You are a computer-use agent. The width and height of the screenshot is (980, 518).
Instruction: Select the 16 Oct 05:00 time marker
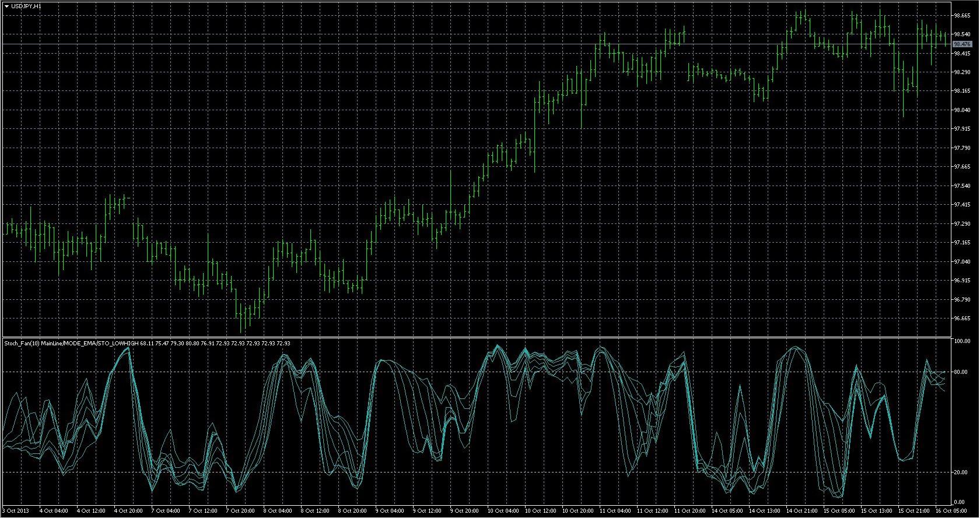tap(951, 510)
